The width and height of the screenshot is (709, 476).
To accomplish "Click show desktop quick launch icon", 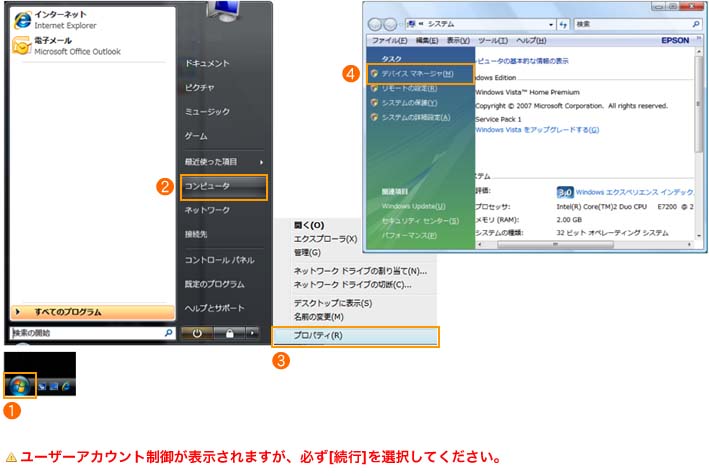I will [43, 386].
